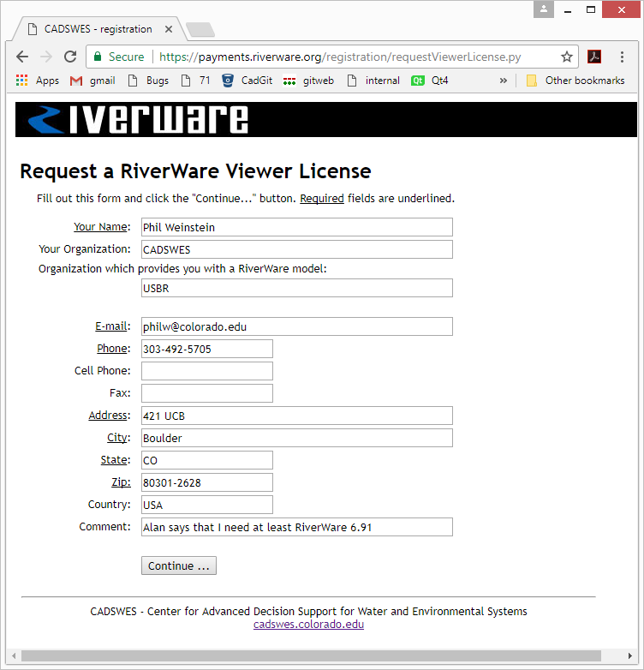The image size is (644, 670).
Task: Open the Adobe Acrobat extension icon
Action: (594, 57)
